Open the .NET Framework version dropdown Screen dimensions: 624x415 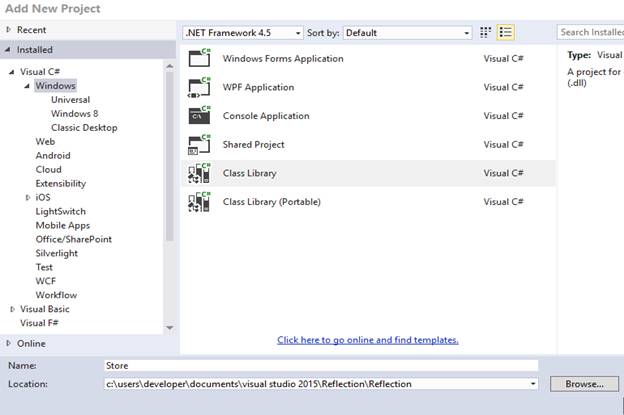coord(243,33)
